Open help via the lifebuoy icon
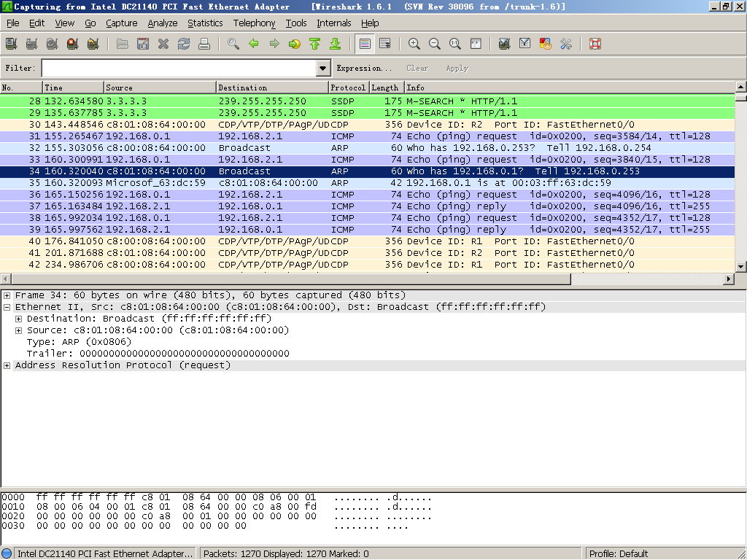 pyautogui.click(x=595, y=44)
